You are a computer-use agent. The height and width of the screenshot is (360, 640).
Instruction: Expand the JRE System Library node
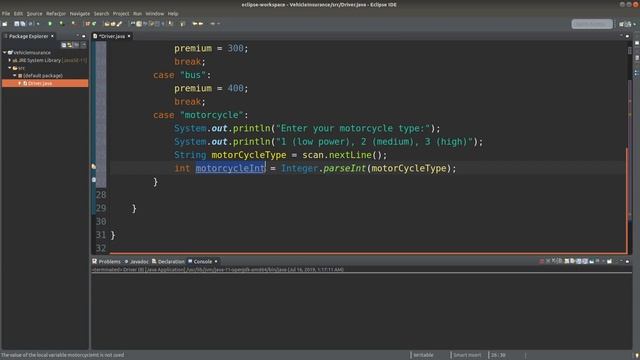[x=10, y=60]
